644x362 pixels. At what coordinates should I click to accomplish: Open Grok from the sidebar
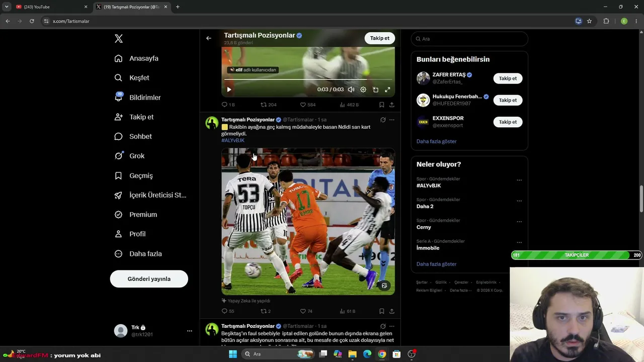coord(129,156)
